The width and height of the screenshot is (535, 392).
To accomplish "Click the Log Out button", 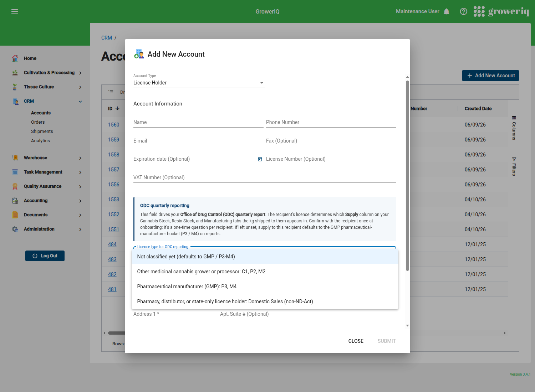I will (45, 256).
